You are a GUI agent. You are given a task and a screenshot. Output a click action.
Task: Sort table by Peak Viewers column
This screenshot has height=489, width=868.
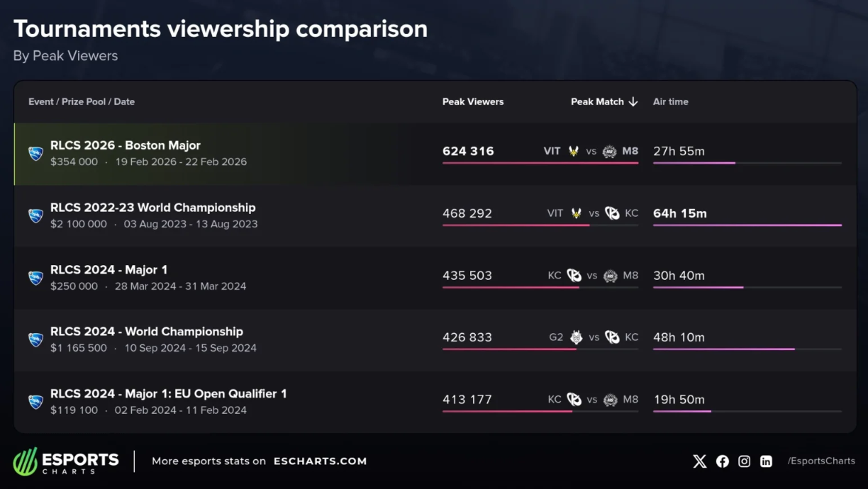point(472,102)
